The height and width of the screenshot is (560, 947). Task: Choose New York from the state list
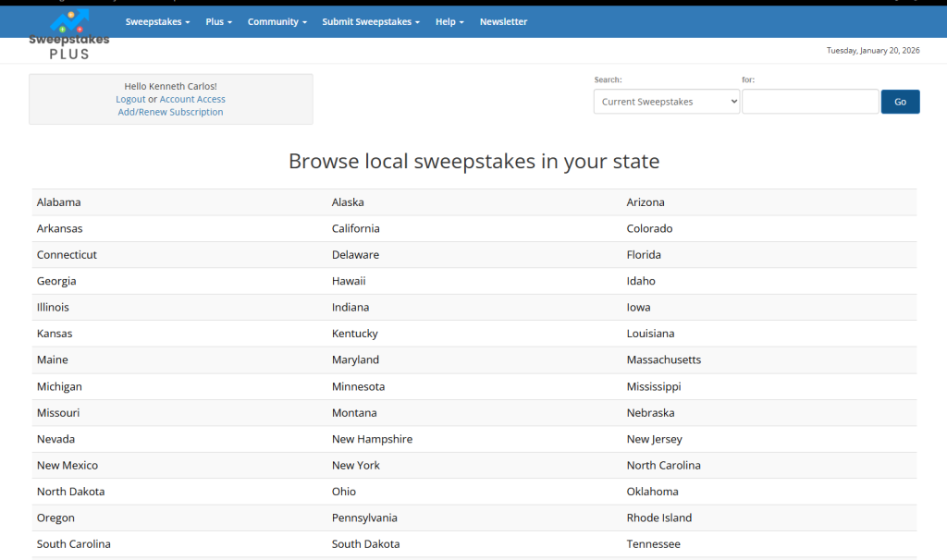[x=355, y=465]
